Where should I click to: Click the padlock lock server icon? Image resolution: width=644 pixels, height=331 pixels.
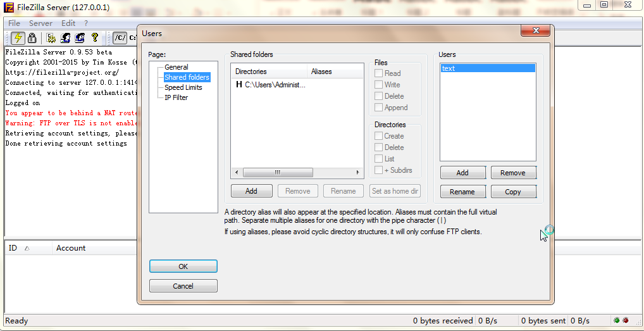click(x=32, y=38)
